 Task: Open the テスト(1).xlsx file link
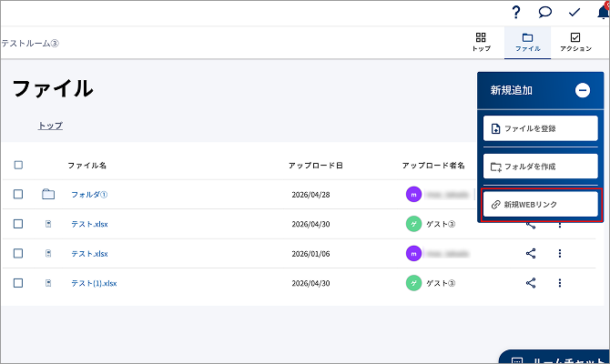[x=94, y=283]
